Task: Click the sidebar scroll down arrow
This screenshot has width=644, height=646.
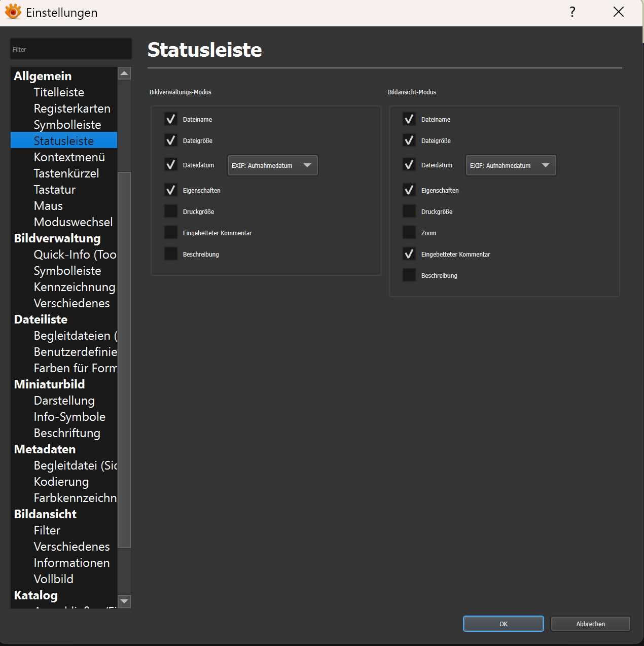Action: coord(124,601)
